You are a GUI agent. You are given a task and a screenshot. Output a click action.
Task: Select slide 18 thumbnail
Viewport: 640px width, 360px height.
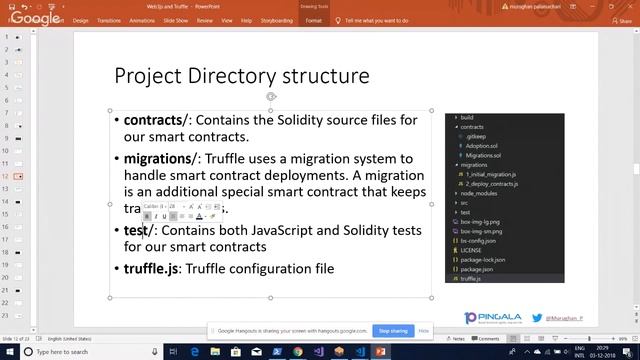(x=18, y=252)
